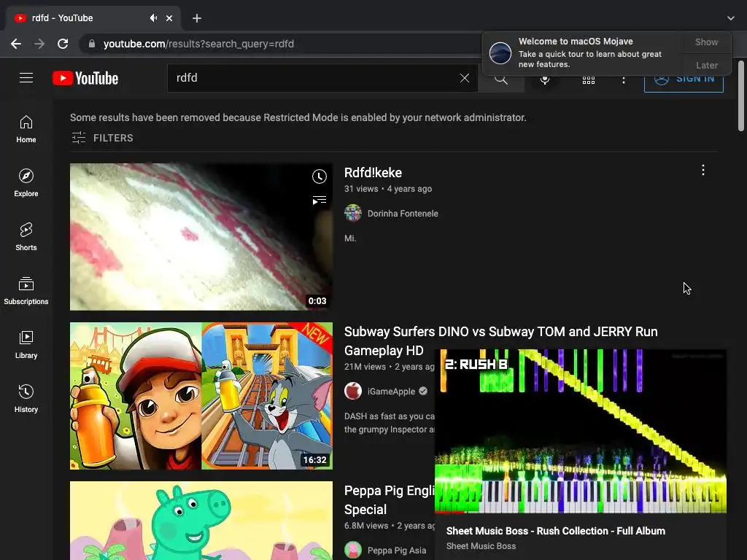Go forward in the browser
This screenshot has height=560, width=747.
(x=39, y=44)
